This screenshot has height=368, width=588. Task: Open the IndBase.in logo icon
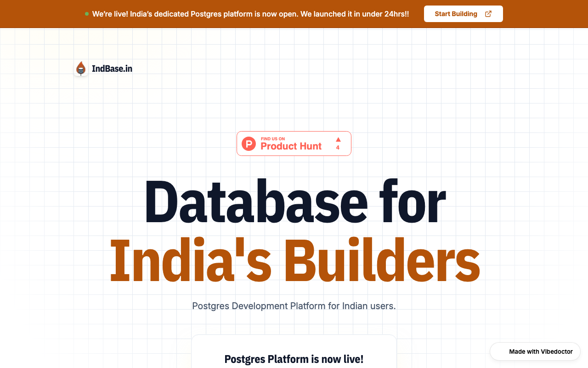(x=81, y=69)
